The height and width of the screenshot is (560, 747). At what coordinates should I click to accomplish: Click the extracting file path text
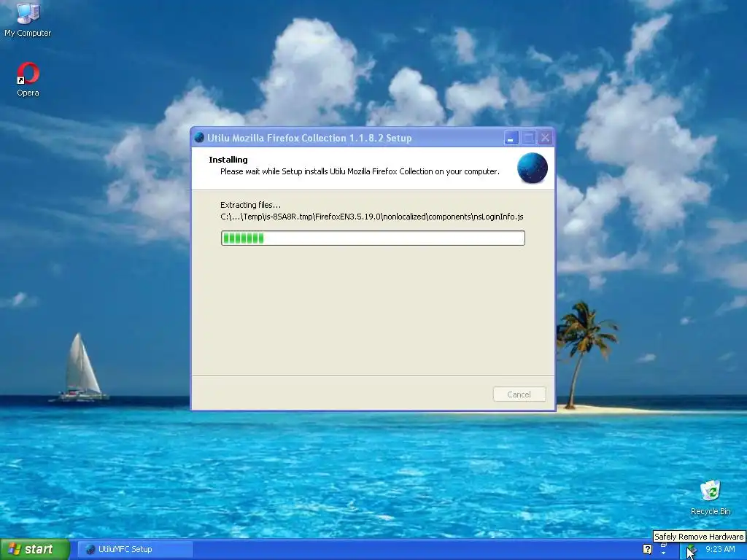pos(371,217)
